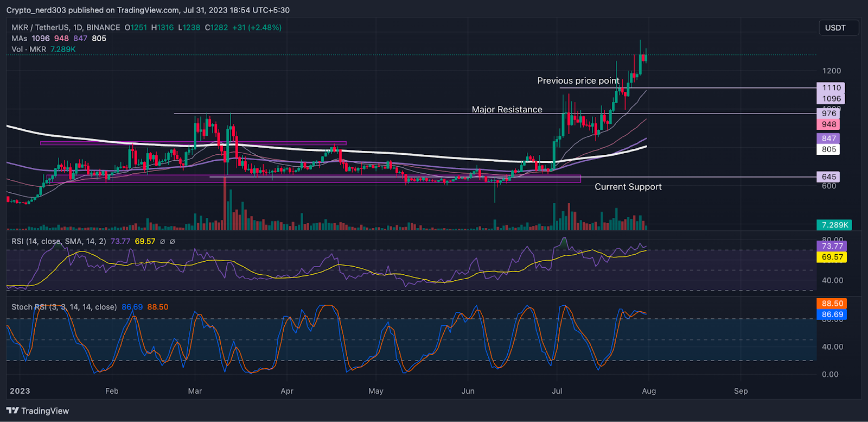Image resolution: width=868 pixels, height=422 pixels.
Task: Click the 645 support price label
Action: click(828, 177)
